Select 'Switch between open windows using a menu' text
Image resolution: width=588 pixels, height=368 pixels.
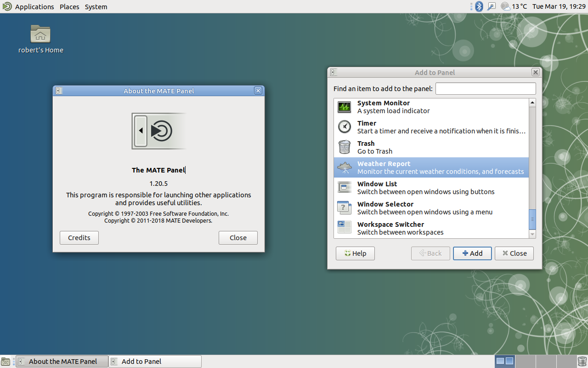pos(425,212)
